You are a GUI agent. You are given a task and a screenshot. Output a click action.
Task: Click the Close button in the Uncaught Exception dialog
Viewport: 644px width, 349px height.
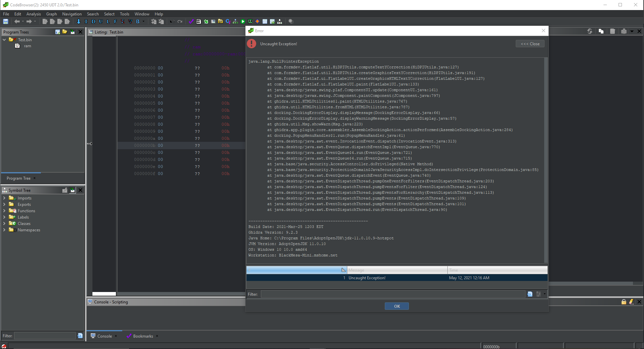pos(530,44)
